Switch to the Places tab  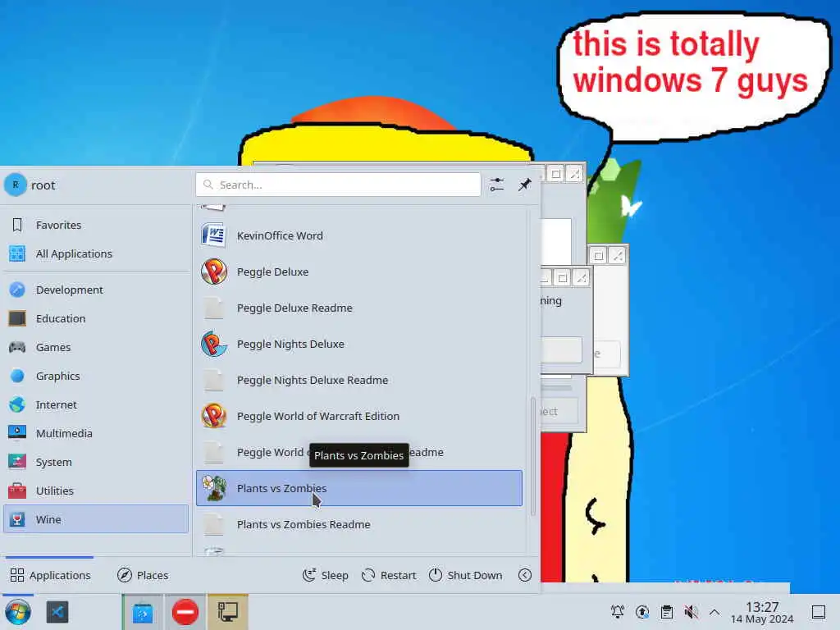[x=143, y=575]
